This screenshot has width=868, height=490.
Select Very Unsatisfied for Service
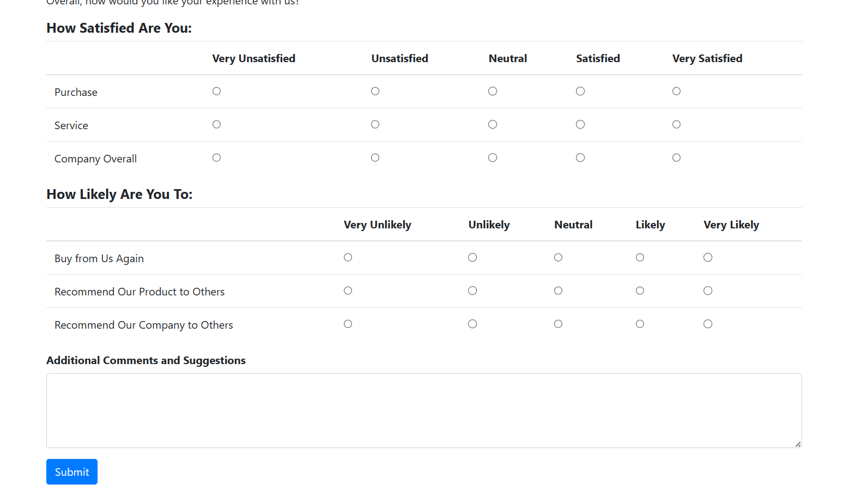click(216, 124)
